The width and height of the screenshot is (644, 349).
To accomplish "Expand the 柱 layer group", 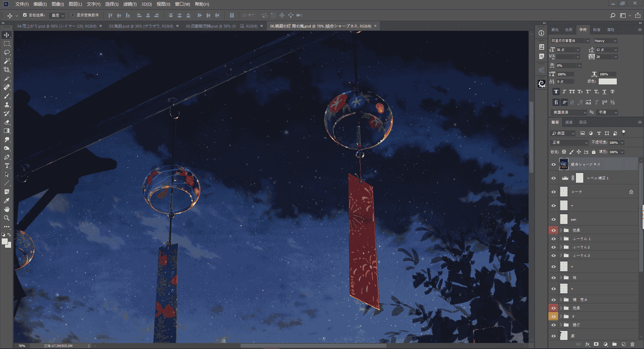I will pyautogui.click(x=561, y=278).
